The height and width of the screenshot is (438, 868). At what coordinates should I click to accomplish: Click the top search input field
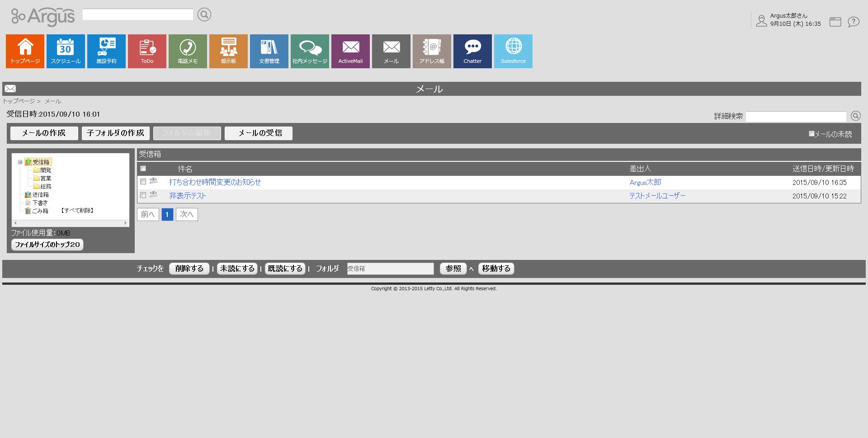[138, 15]
